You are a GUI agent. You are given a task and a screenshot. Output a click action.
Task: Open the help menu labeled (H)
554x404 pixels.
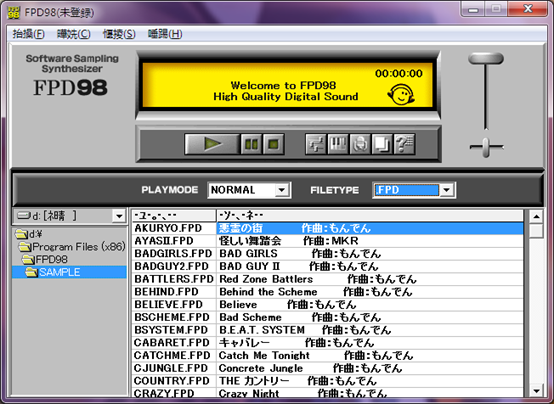[x=165, y=34]
